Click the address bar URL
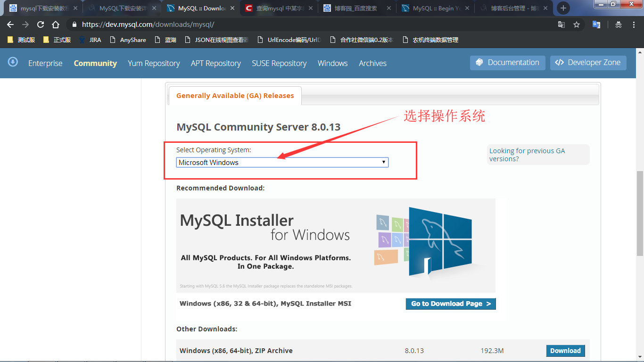The height and width of the screenshot is (362, 644). (148, 25)
